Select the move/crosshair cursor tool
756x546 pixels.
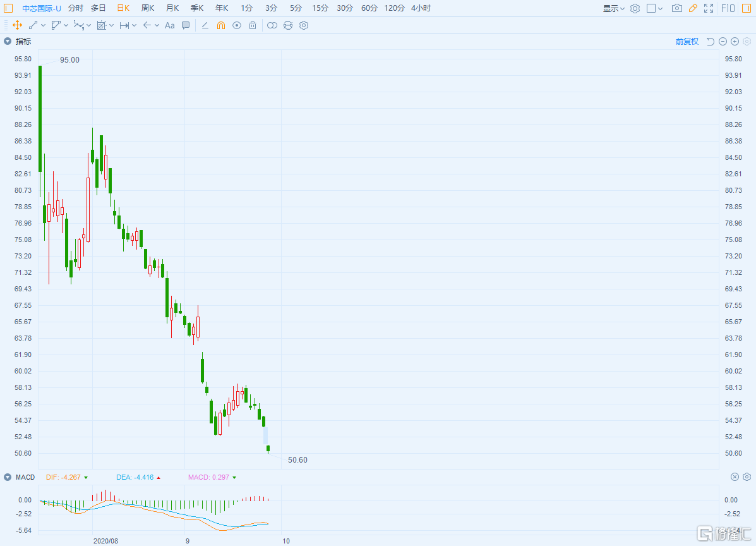[x=17, y=25]
